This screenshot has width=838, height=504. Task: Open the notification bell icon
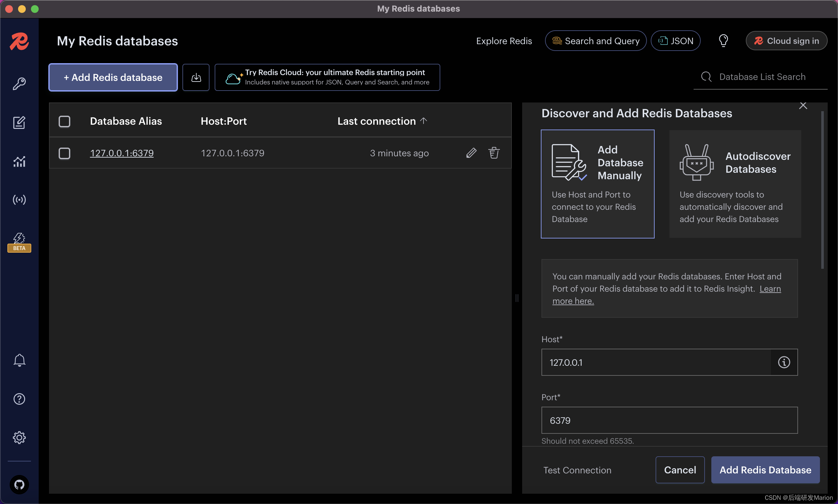pyautogui.click(x=19, y=360)
